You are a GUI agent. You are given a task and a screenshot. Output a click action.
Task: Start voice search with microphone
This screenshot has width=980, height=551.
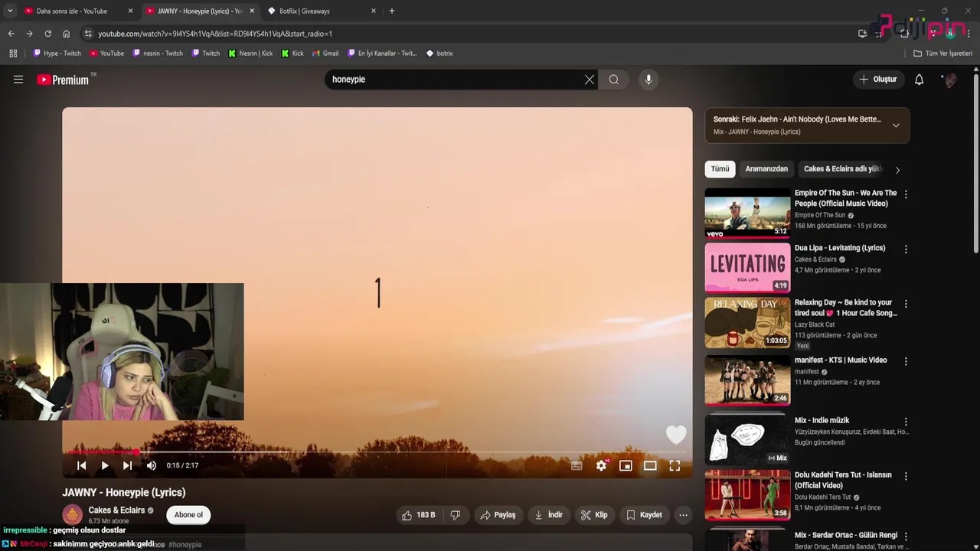(648, 80)
